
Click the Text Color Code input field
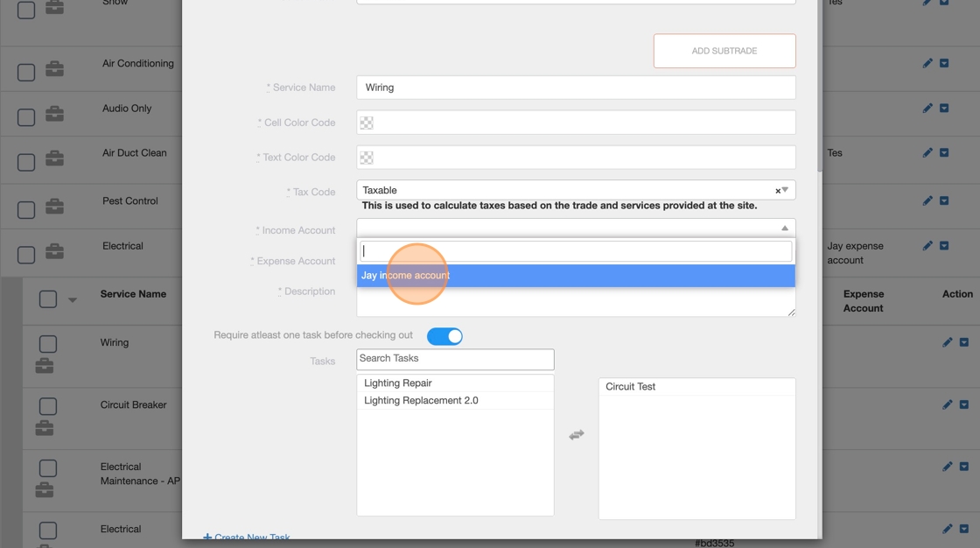[x=576, y=158]
